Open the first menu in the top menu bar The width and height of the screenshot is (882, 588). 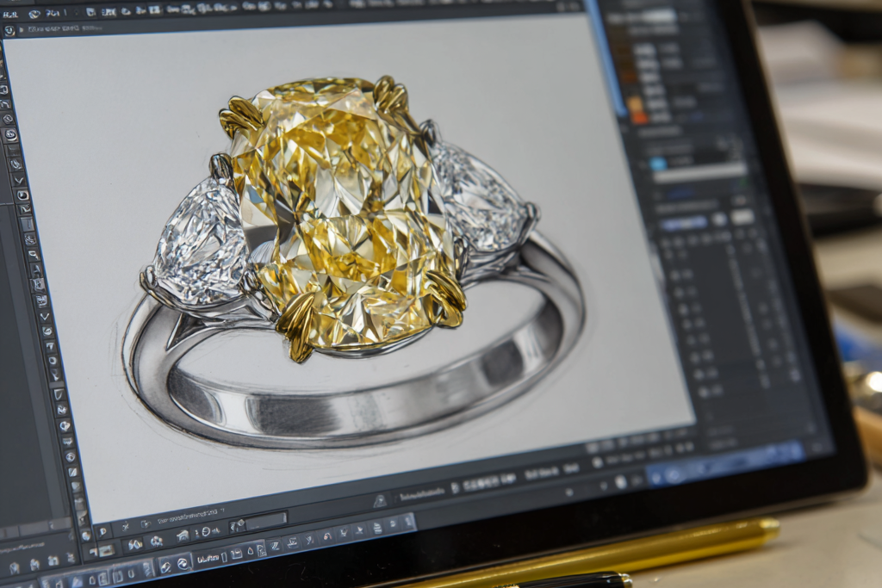10,14
